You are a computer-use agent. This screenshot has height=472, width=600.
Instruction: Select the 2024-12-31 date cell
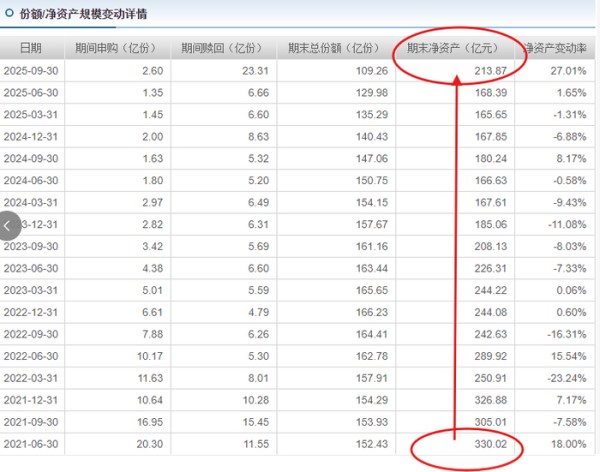[31, 137]
